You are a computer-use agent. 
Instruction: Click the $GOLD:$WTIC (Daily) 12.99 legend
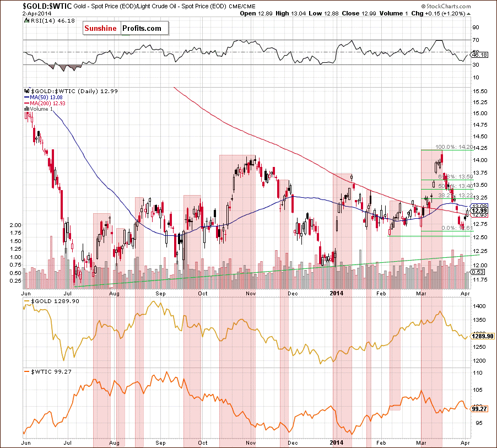74,91
